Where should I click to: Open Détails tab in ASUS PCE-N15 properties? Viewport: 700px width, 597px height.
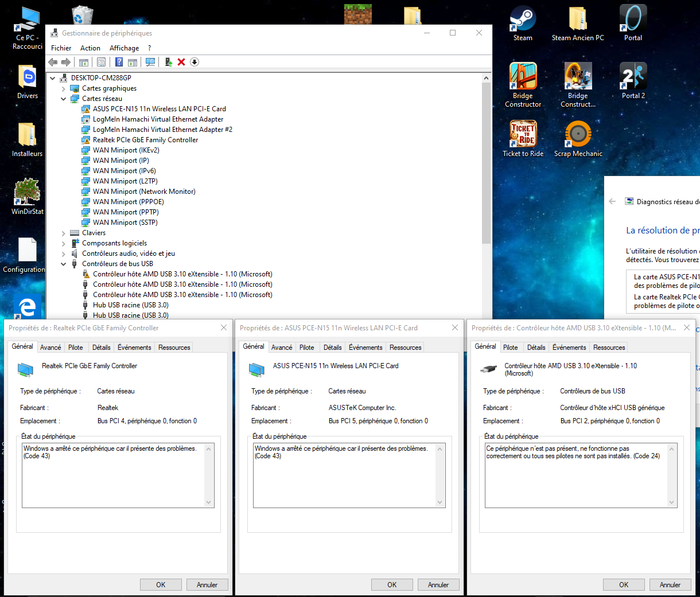point(332,348)
